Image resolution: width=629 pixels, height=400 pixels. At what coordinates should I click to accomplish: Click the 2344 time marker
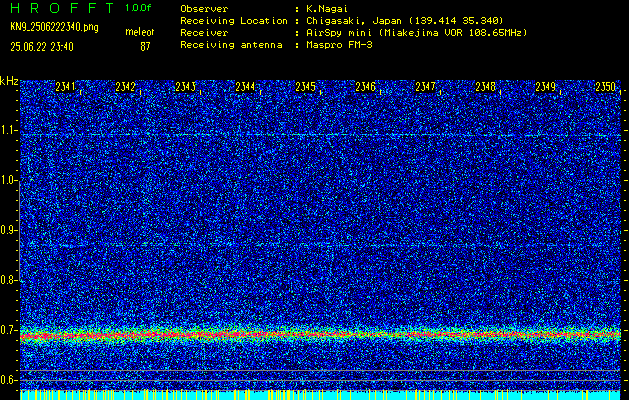click(246, 87)
